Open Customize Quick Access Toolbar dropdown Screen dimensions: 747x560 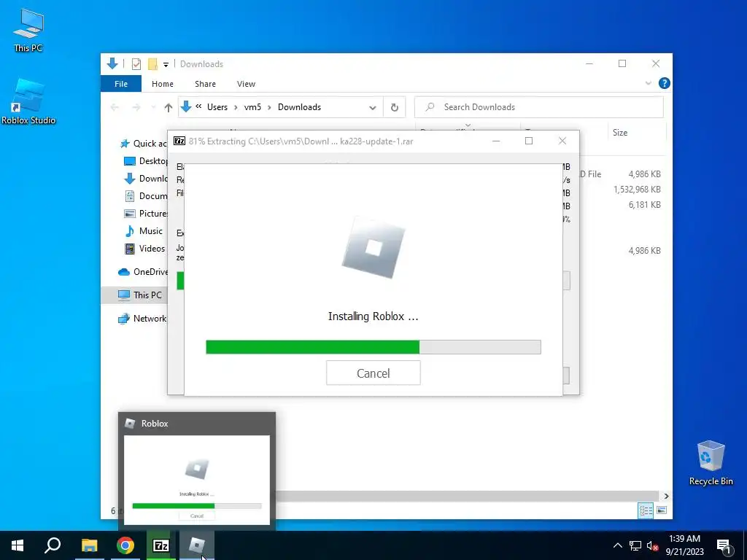click(x=166, y=64)
